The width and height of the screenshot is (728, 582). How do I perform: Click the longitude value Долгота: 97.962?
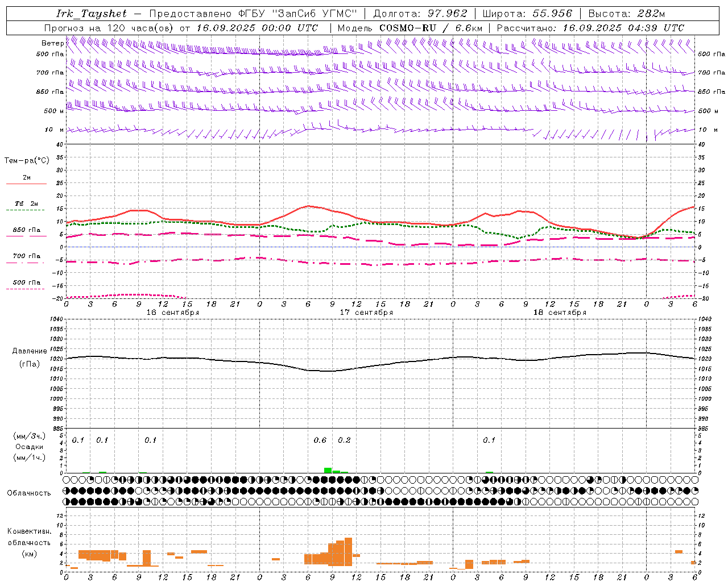pyautogui.click(x=420, y=14)
